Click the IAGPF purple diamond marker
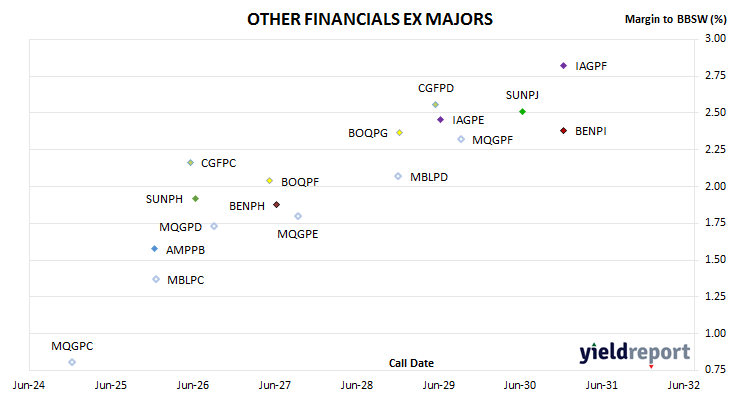 [563, 66]
